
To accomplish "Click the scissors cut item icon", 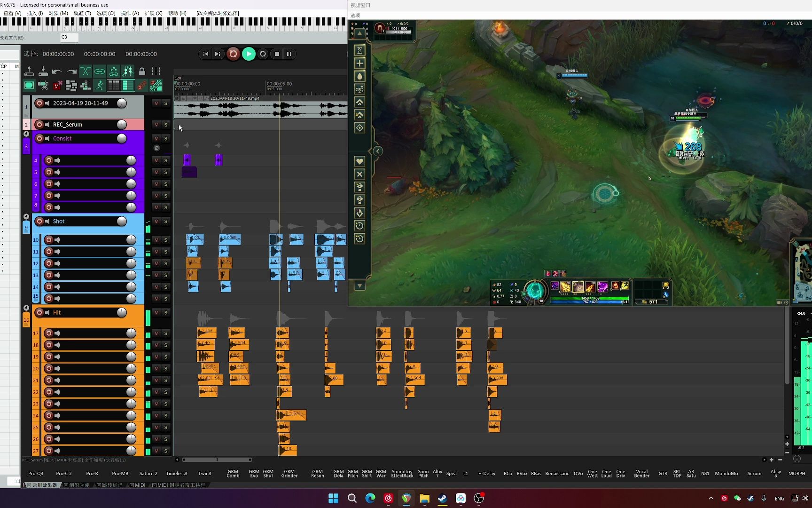I will pyautogui.click(x=43, y=86).
